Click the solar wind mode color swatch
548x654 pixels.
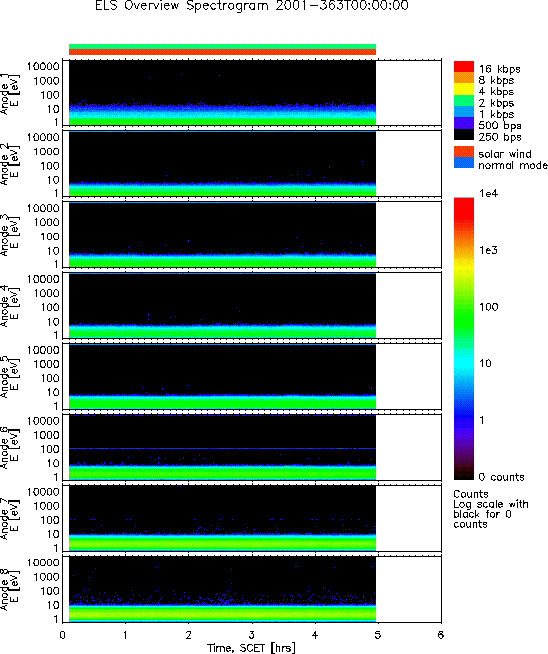(x=464, y=152)
